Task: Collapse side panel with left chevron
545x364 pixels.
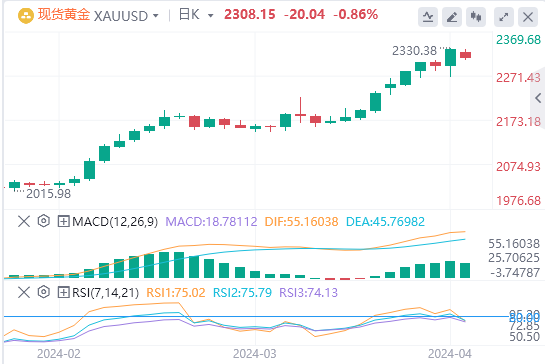Action: point(538,98)
